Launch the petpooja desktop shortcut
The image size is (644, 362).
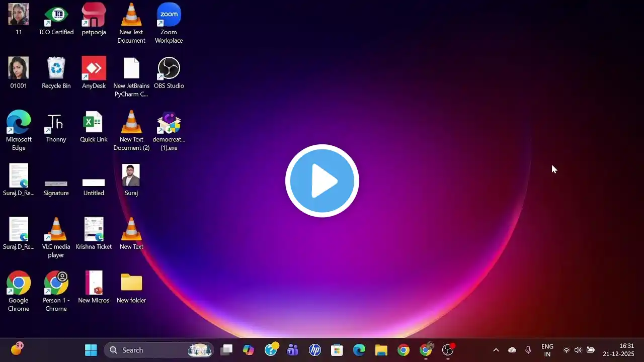point(94,19)
